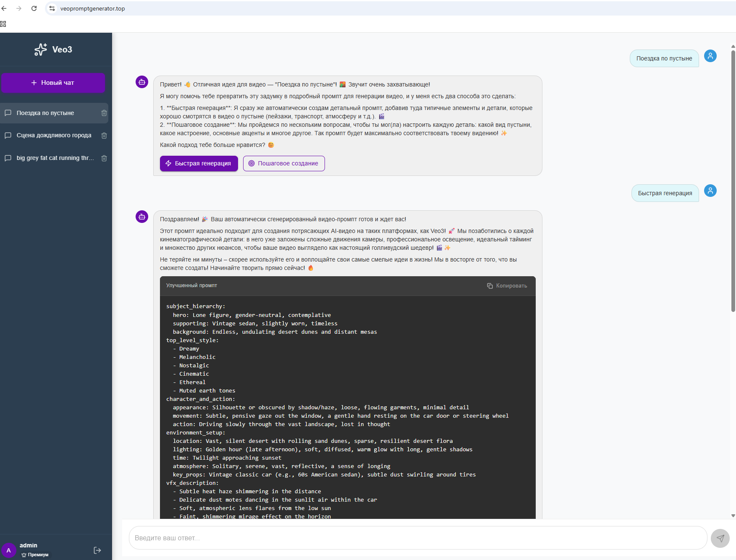
Task: Delete the Сцена дождливого города chat
Action: pyautogui.click(x=104, y=136)
